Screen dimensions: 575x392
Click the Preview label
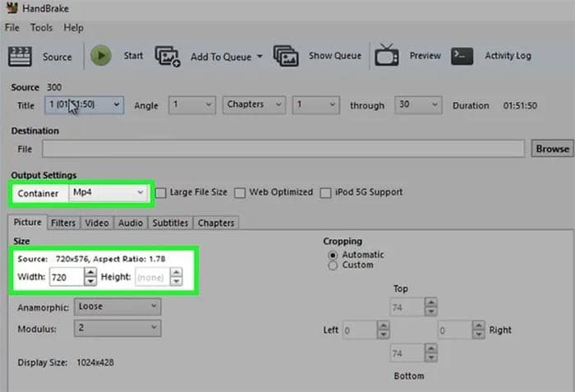pyautogui.click(x=425, y=56)
